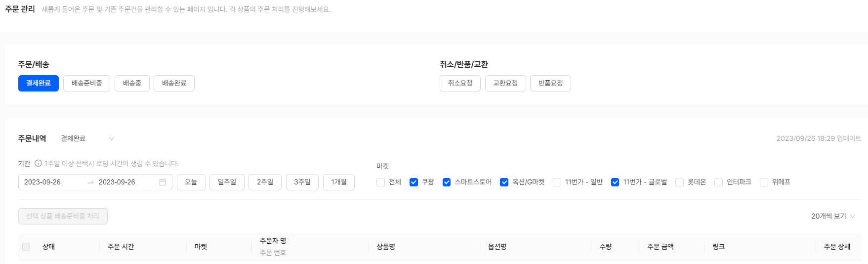Open the 반품요청 tab
Image resolution: width=868 pixels, height=264 pixels.
(550, 83)
